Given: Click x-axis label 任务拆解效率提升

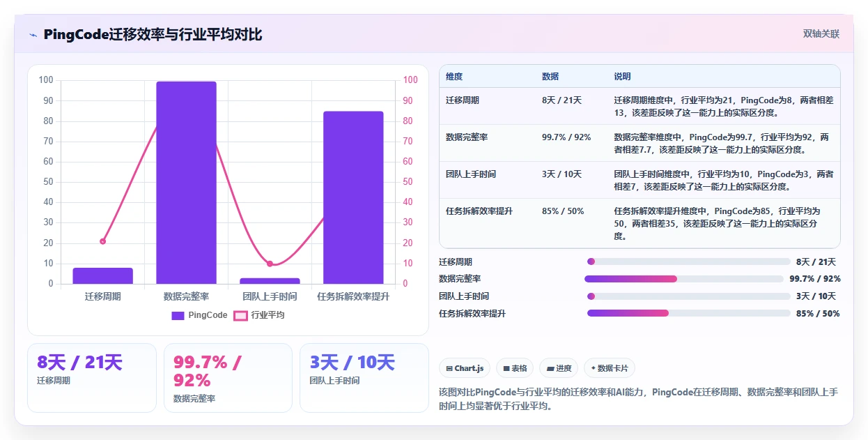Looking at the screenshot, I should click(x=353, y=296).
